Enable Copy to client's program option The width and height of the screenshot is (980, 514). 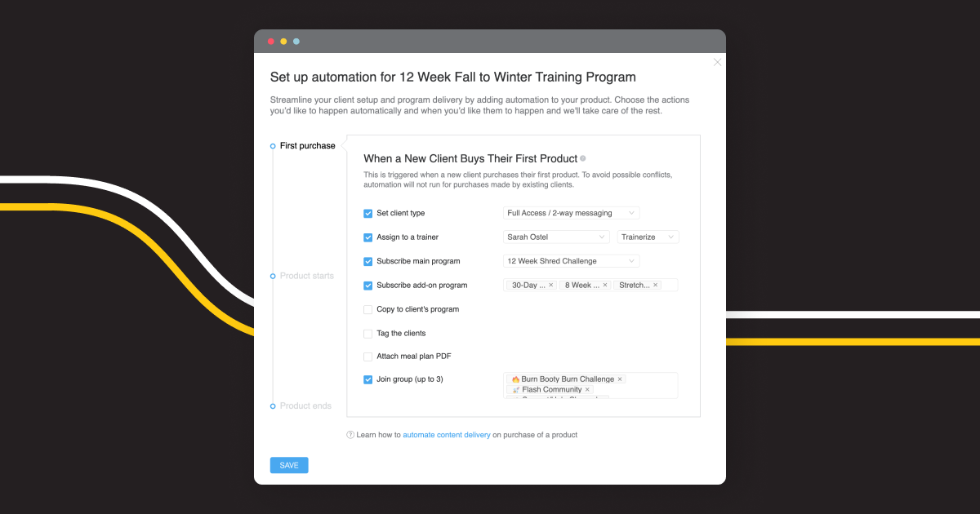point(367,310)
